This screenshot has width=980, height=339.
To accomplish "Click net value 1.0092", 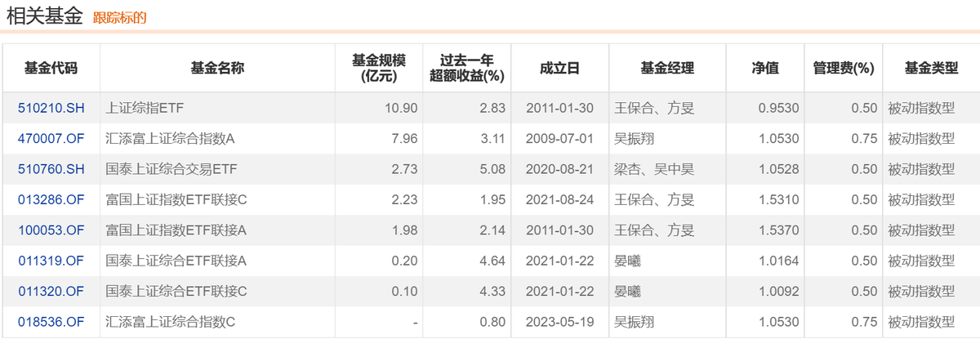I will pyautogui.click(x=781, y=292).
